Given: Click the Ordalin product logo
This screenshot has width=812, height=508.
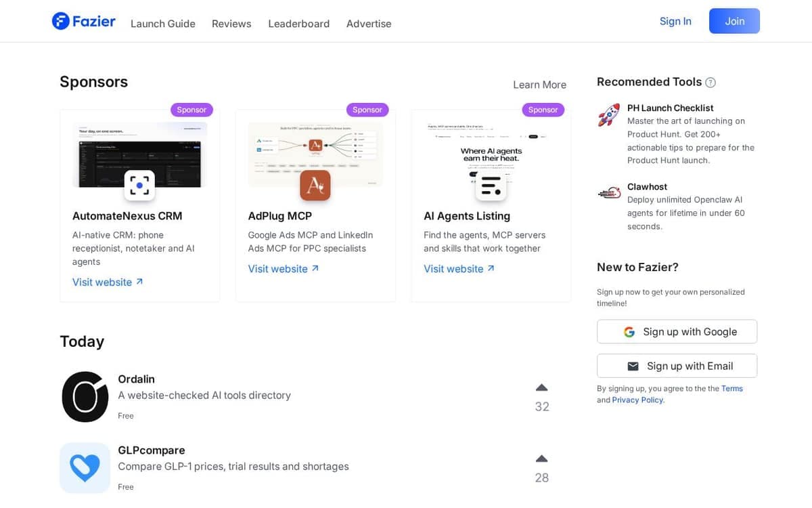Looking at the screenshot, I should click(85, 397).
